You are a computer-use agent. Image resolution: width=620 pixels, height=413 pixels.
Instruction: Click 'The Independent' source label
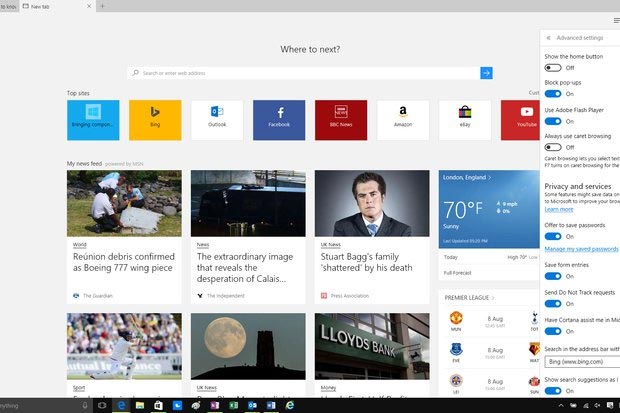(x=225, y=296)
